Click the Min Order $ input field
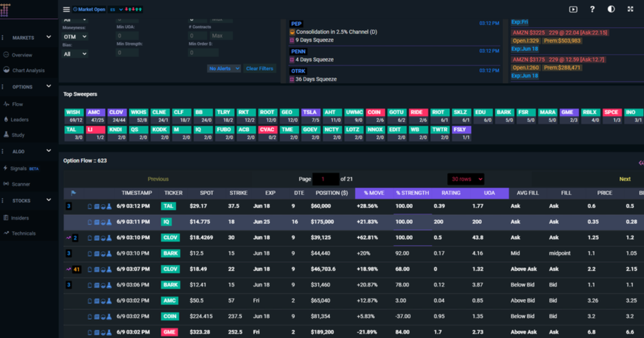Image resolution: width=644 pixels, height=338 pixels. click(203, 53)
